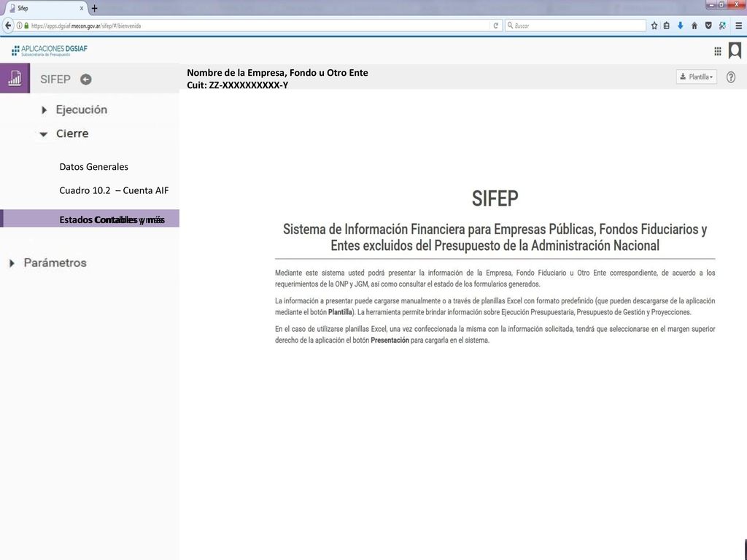The width and height of the screenshot is (747, 560).
Task: Click the bold word Presentación in paragraph
Action: [390, 341]
